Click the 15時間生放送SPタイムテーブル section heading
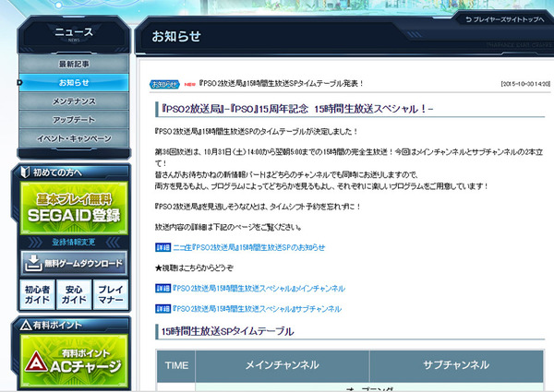This screenshot has width=554, height=392. pyautogui.click(x=227, y=331)
